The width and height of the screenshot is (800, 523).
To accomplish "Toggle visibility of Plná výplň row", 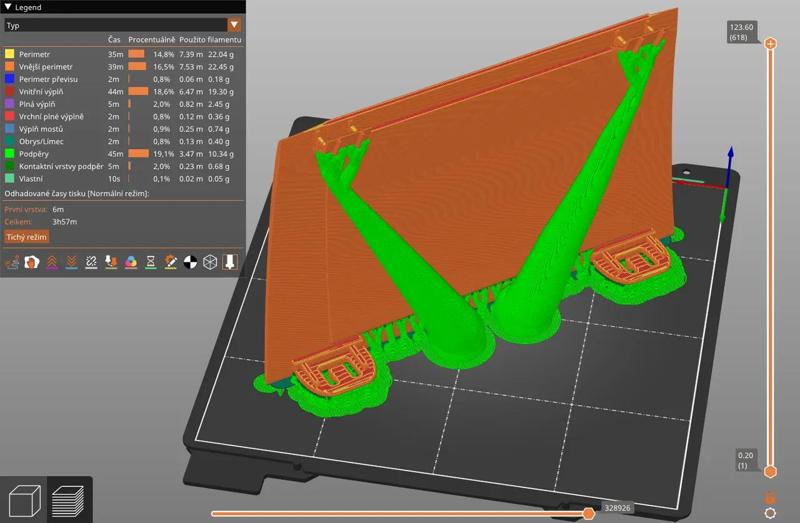I will [122, 104].
